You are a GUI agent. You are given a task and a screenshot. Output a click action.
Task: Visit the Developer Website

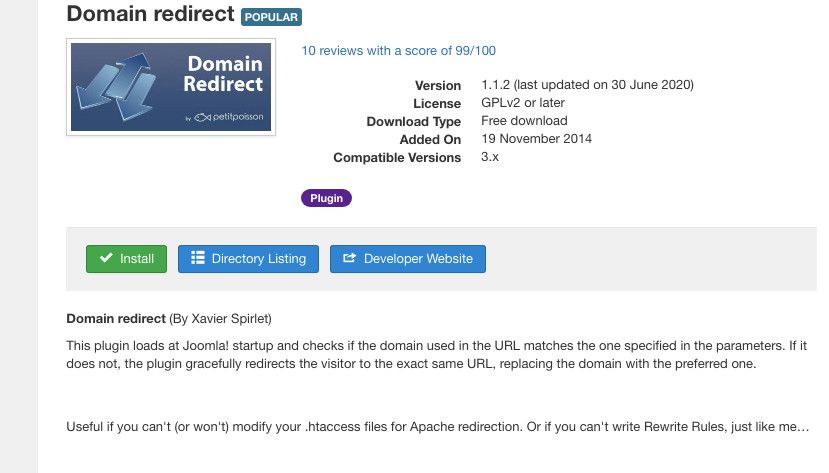coord(408,259)
